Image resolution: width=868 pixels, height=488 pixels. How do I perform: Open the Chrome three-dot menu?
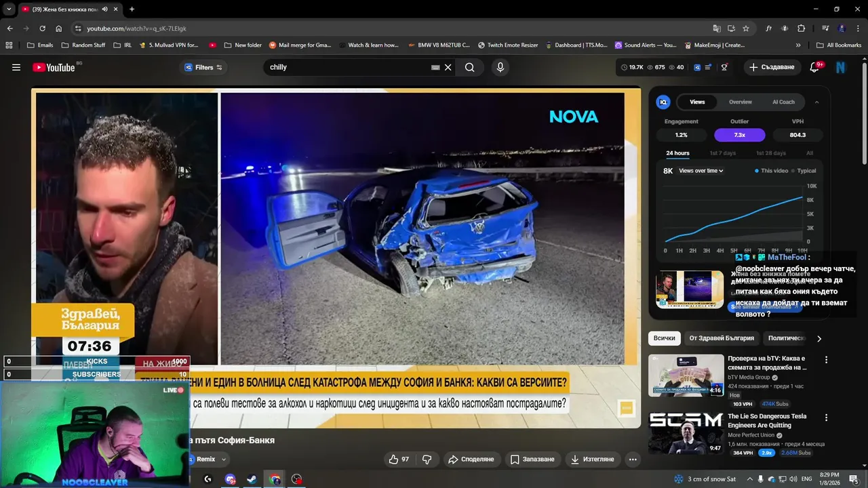pos(859,28)
